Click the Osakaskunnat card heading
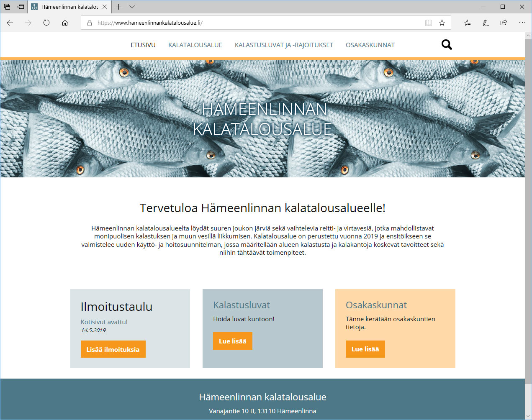Viewport: 532px width, 420px height. (x=376, y=305)
